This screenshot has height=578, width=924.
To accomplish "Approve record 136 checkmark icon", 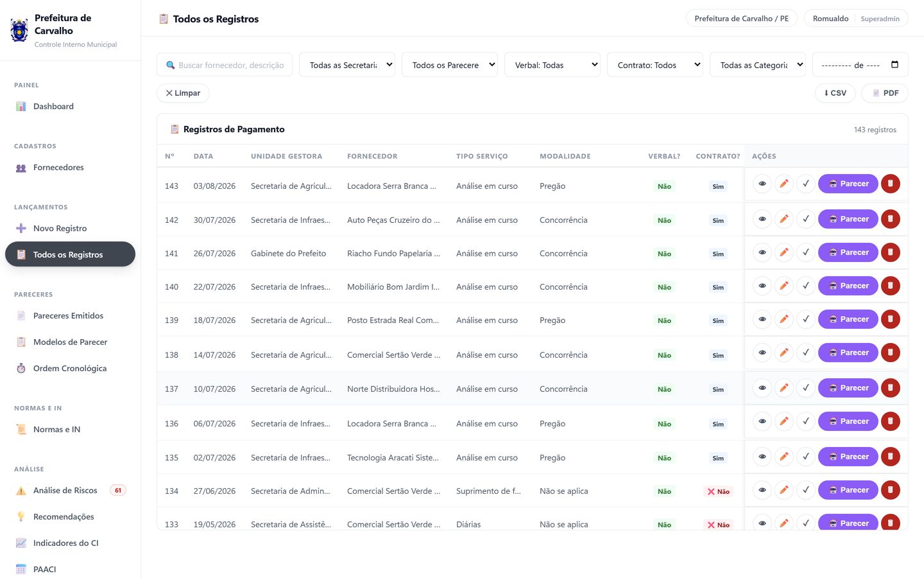I will pos(806,421).
